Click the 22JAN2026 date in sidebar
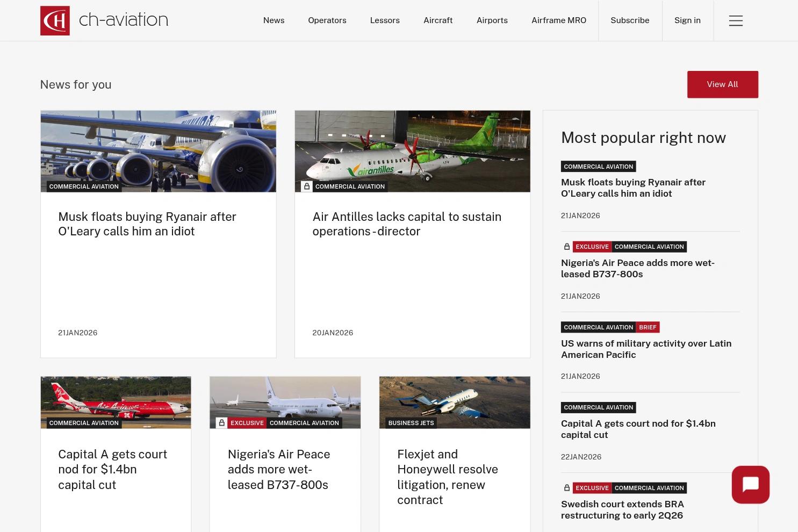Viewport: 798px width, 532px height. pyautogui.click(x=581, y=457)
